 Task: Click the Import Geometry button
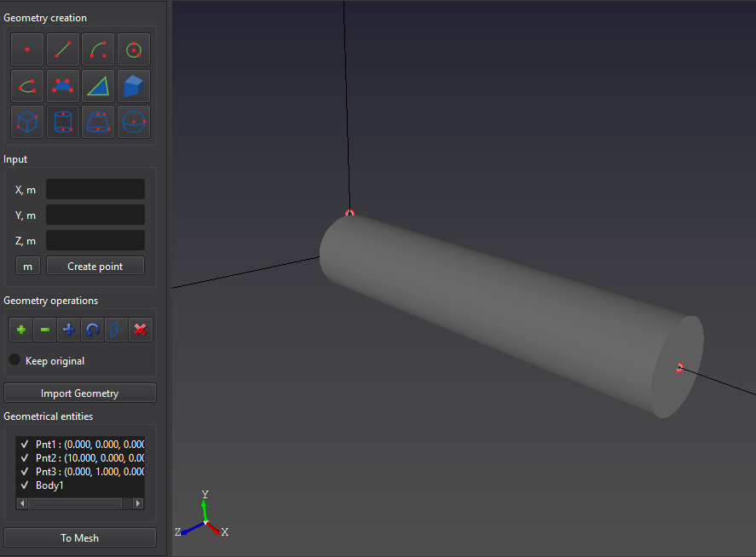click(80, 393)
